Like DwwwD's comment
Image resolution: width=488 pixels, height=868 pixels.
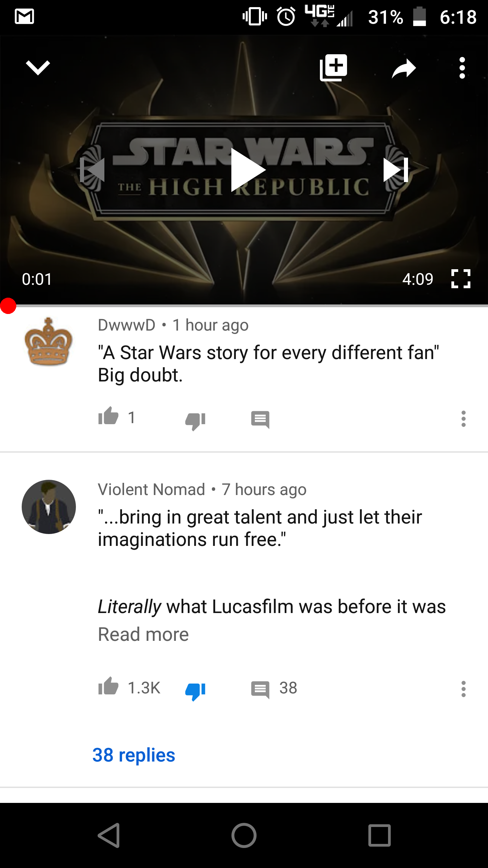point(108,416)
